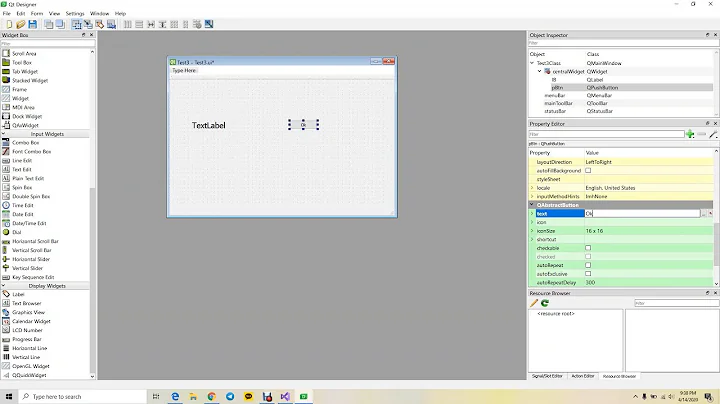Image resolution: width=720 pixels, height=404 pixels.
Task: Switch to Signal/Slot Editor tab
Action: tap(547, 376)
